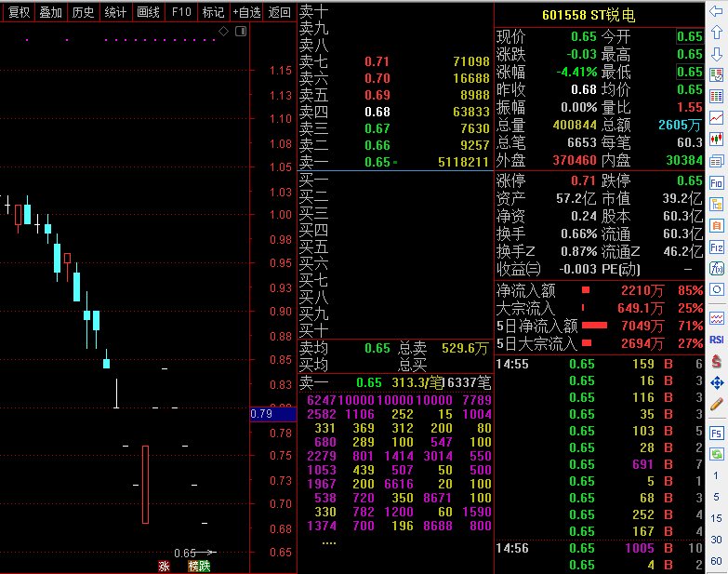
Task: Click the 总量 value 400844
Action: point(575,125)
